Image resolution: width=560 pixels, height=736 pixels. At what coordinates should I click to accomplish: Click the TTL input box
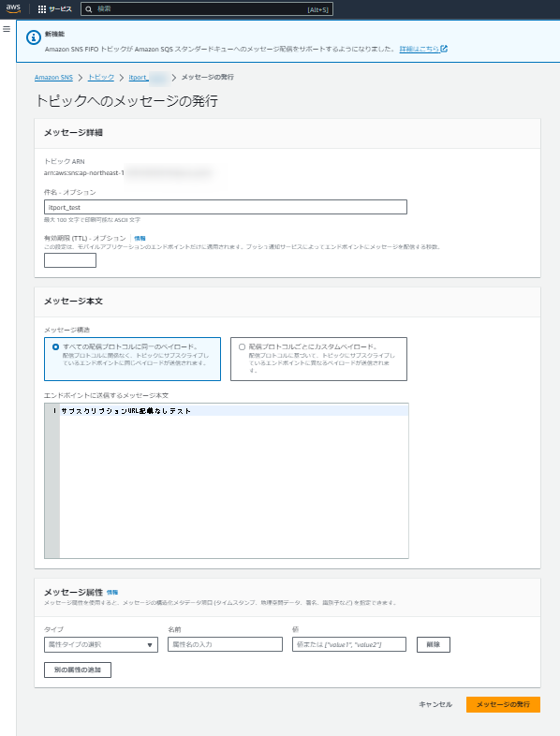point(70,260)
